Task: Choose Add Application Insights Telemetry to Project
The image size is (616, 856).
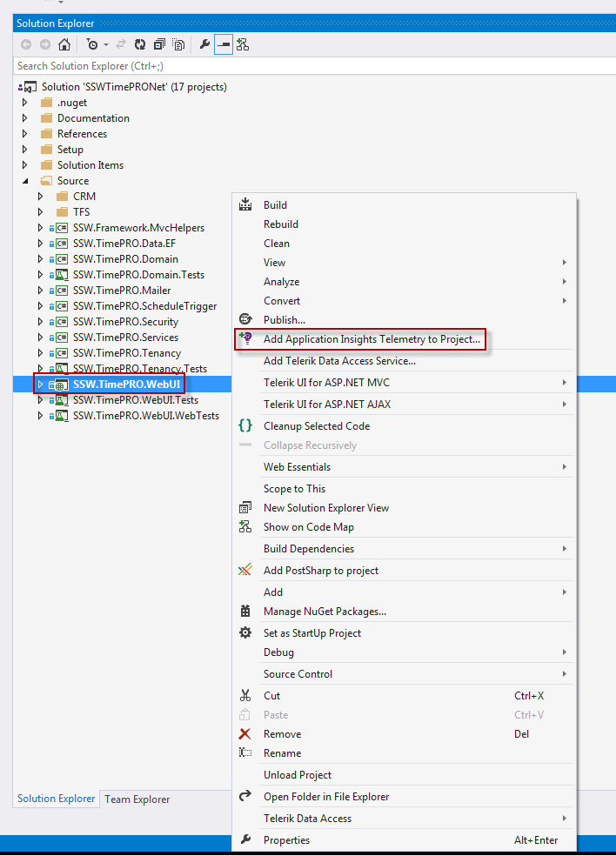Action: (x=372, y=339)
